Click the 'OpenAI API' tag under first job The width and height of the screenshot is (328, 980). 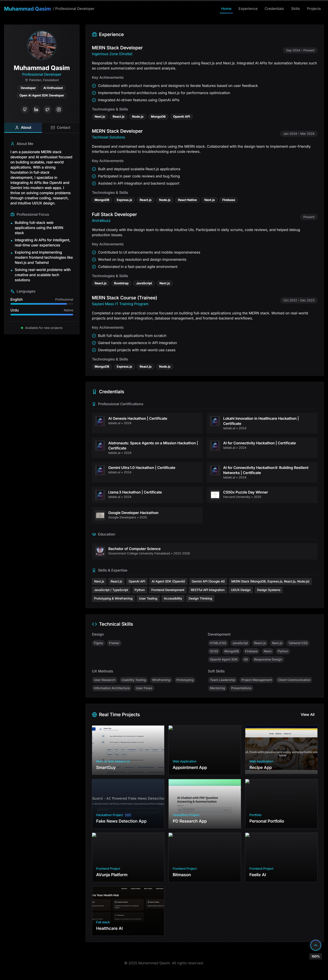(x=181, y=117)
